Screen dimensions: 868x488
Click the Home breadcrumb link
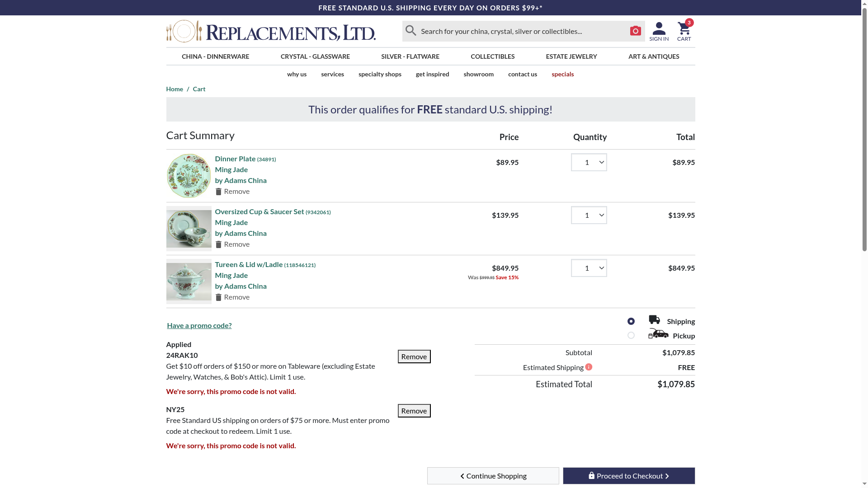[175, 89]
